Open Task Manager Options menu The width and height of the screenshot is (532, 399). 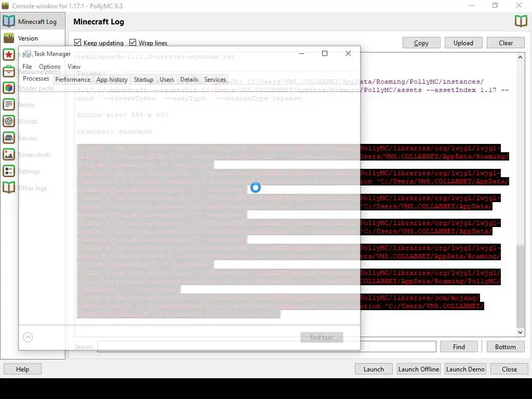pos(49,66)
